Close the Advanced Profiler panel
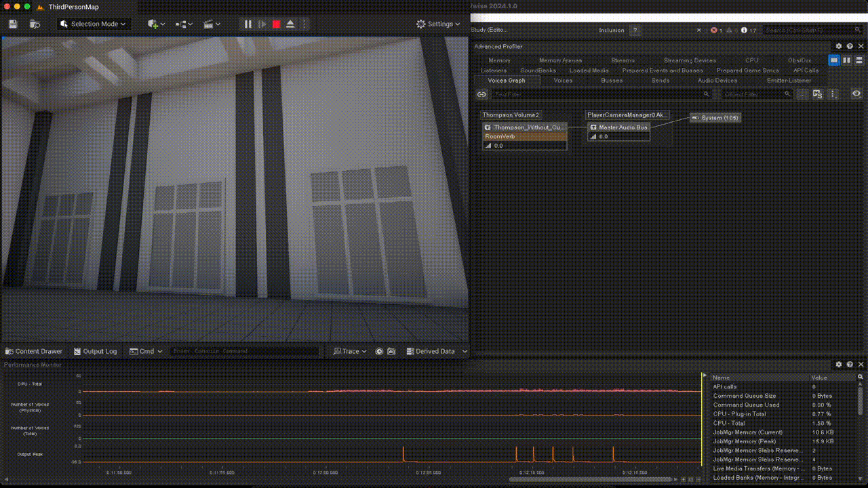This screenshot has height=488, width=868. (860, 46)
